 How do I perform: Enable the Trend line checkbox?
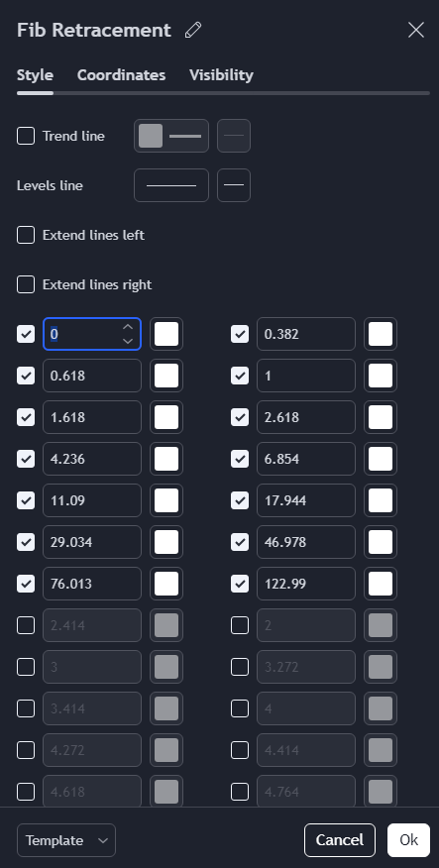26,136
